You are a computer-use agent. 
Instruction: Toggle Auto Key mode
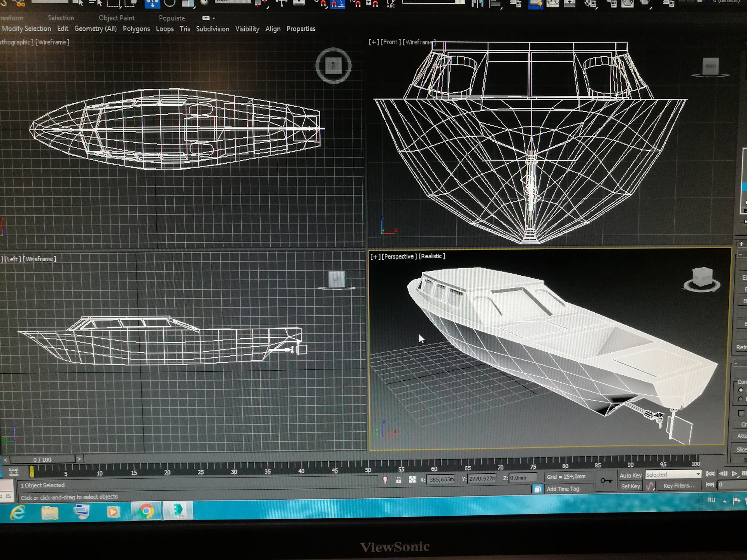630,475
